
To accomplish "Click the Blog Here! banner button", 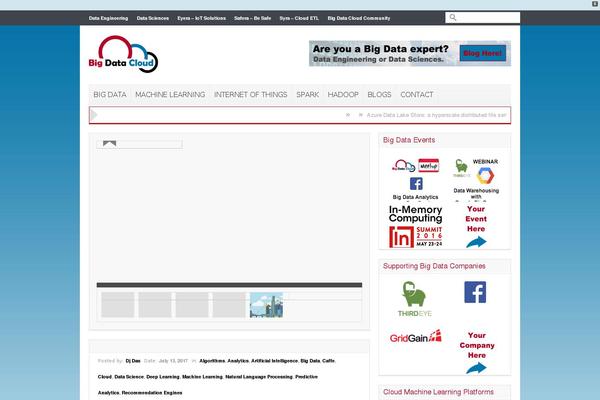I will pyautogui.click(x=483, y=53).
